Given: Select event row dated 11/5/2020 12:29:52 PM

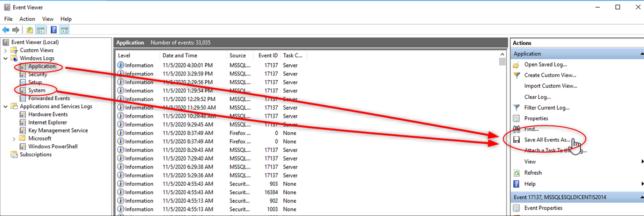Looking at the screenshot, I should 307,99.
